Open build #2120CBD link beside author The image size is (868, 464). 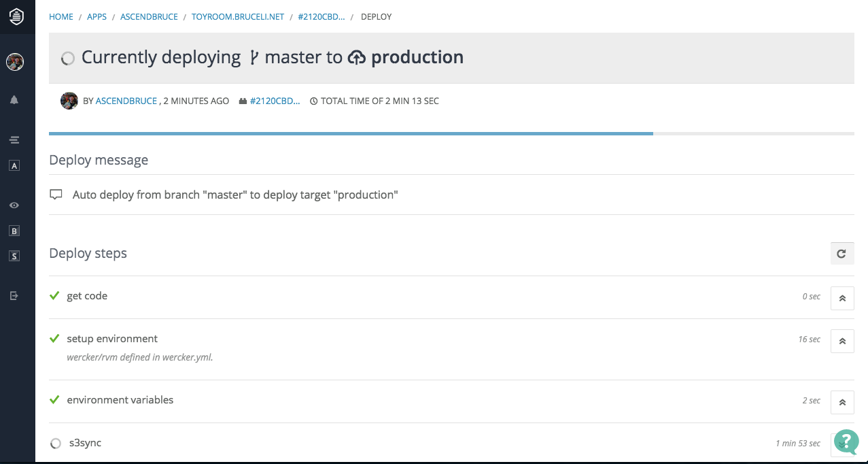click(x=275, y=101)
